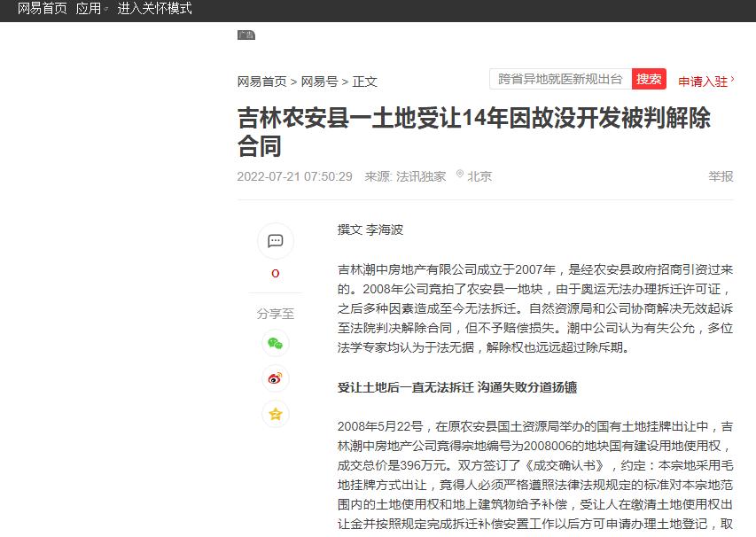Click the location pin icon beside 北京
Image resolution: width=756 pixels, height=537 pixels.
460,175
